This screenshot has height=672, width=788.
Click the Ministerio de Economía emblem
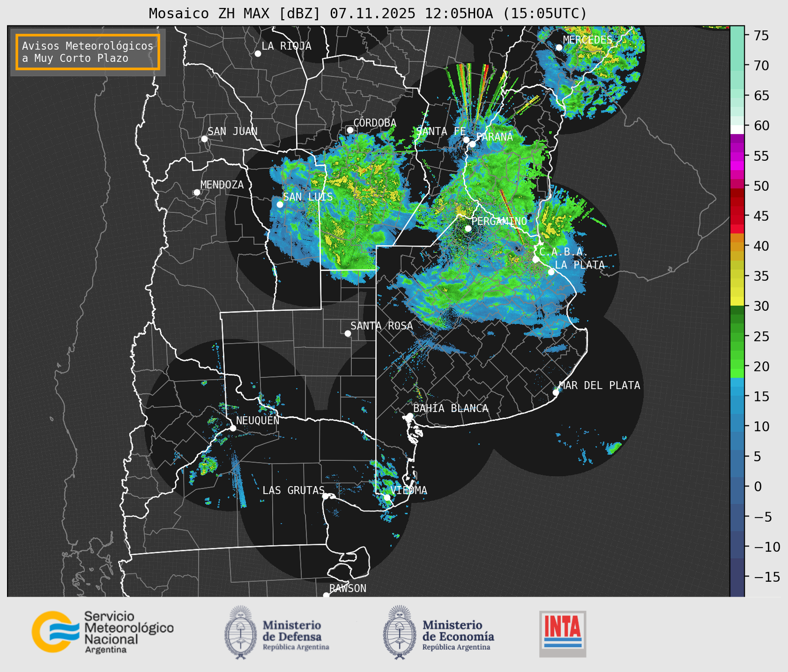pos(399,633)
